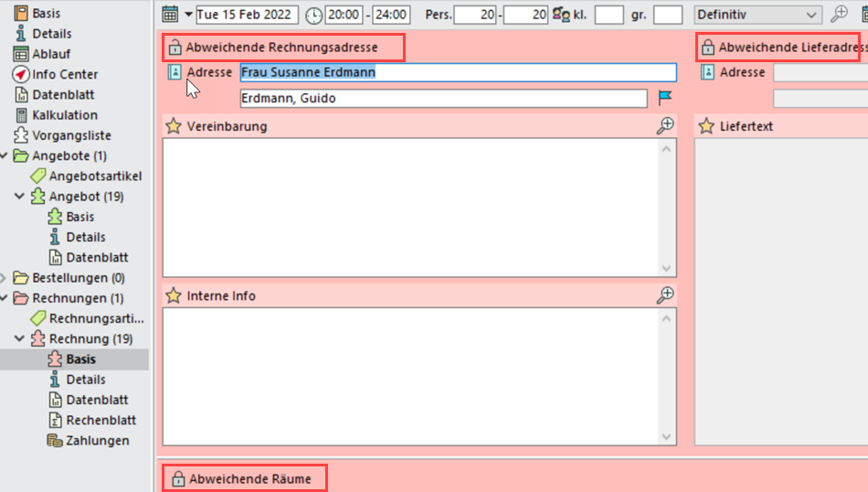Click the clock icon beside the time fields
Image resolution: width=868 pixels, height=492 pixels.
[x=313, y=15]
